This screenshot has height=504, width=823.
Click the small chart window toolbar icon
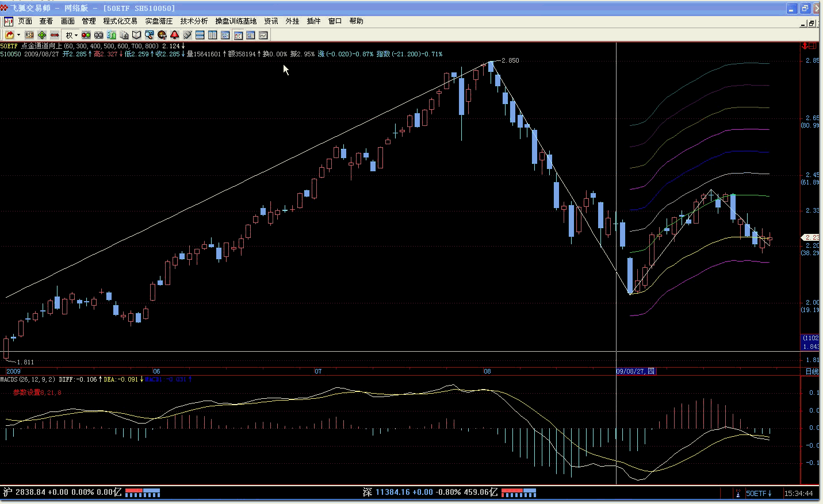[x=225, y=35]
